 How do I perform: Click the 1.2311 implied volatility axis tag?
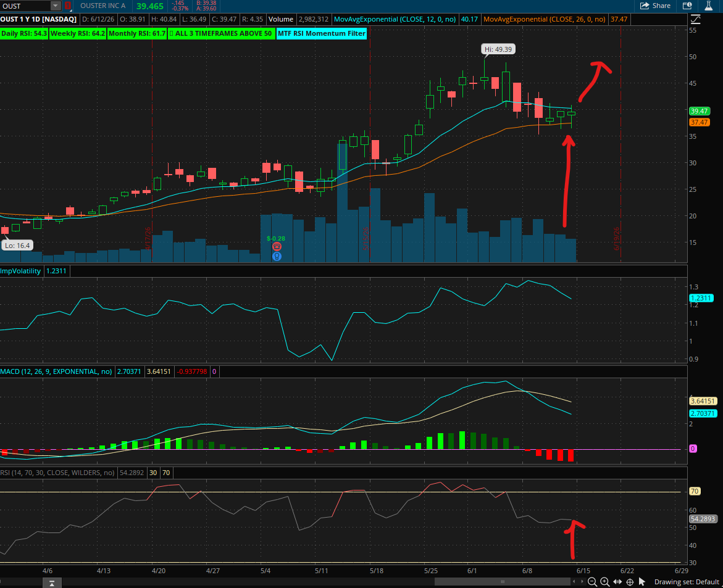pyautogui.click(x=701, y=298)
